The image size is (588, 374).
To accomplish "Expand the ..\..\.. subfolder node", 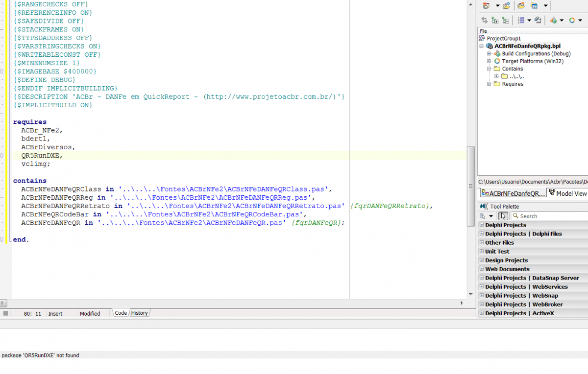I will 496,76.
